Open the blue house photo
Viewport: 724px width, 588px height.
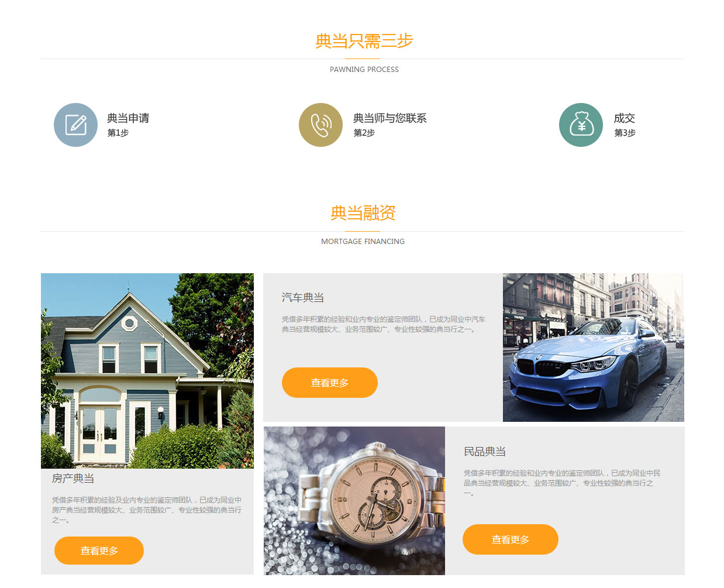click(147, 371)
